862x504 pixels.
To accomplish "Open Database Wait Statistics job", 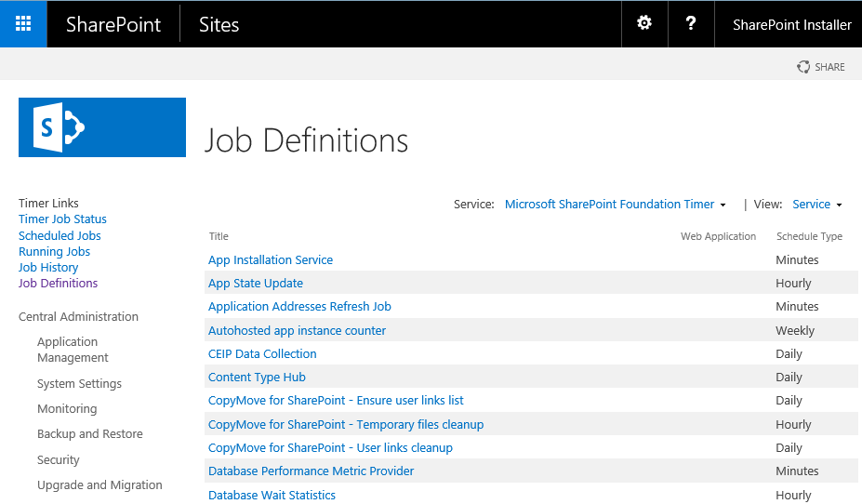I will (272, 496).
